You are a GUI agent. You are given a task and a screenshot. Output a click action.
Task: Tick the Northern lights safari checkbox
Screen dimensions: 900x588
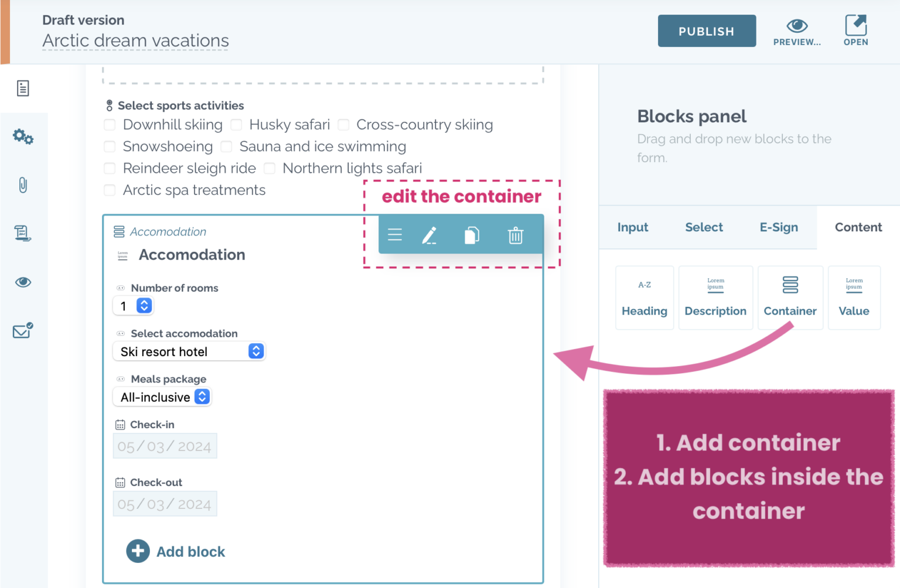point(270,169)
